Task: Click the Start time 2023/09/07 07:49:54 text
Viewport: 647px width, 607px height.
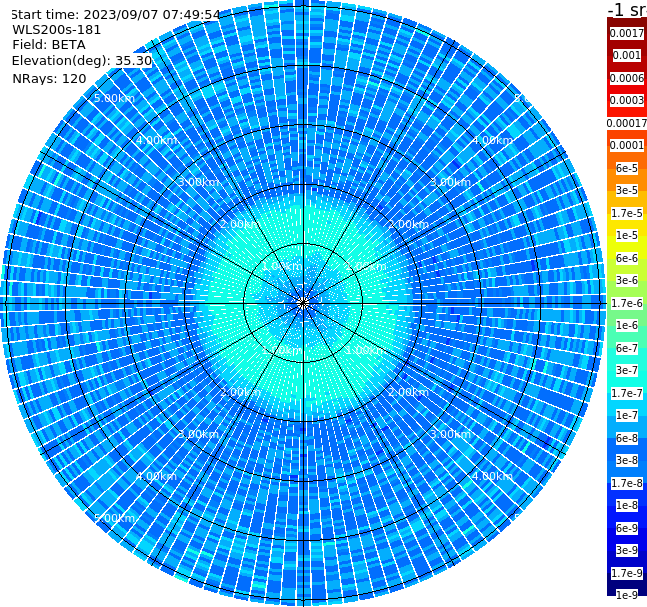Action: pyautogui.click(x=116, y=15)
